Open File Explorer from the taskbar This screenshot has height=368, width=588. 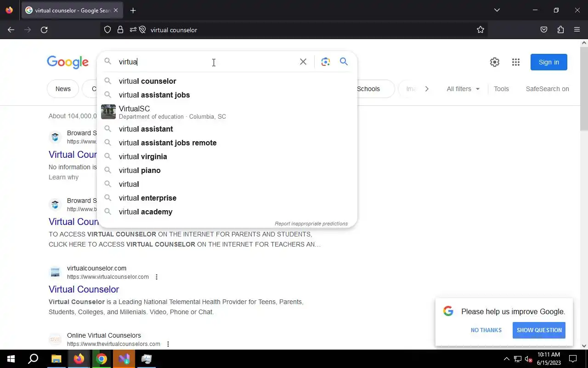click(x=56, y=359)
